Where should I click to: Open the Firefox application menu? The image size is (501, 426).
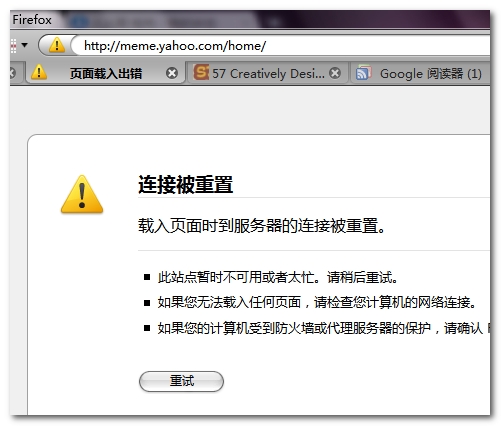pyautogui.click(x=32, y=20)
